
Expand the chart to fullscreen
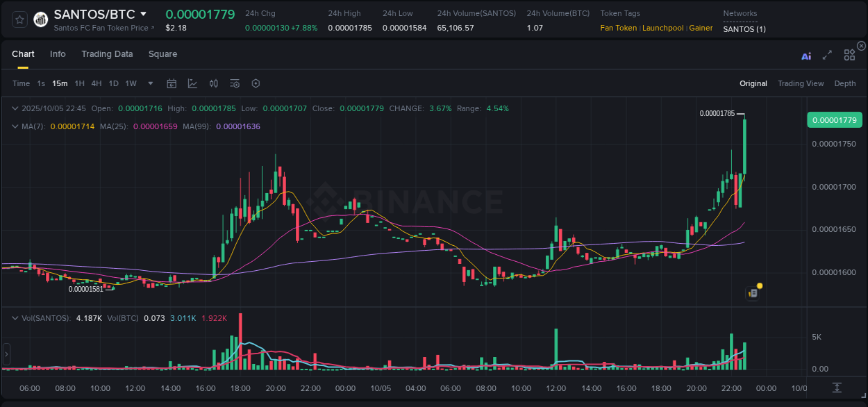point(827,55)
